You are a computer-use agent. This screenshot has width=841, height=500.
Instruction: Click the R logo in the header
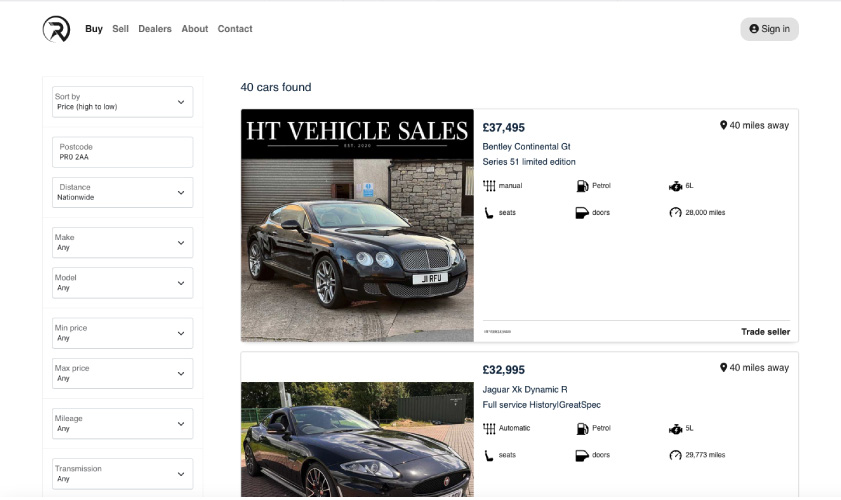point(56,29)
